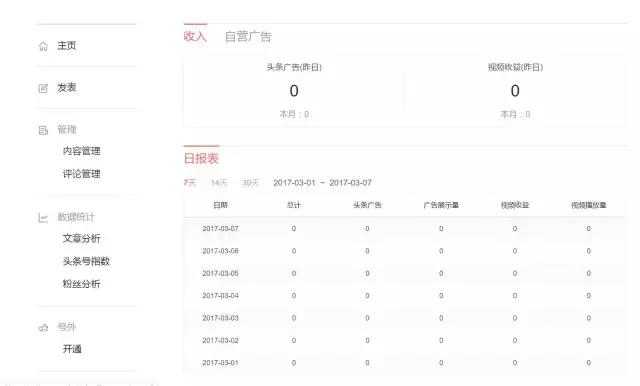The height and width of the screenshot is (386, 640).
Task: Click the chart icon beside 数据统计
Action: (x=43, y=217)
